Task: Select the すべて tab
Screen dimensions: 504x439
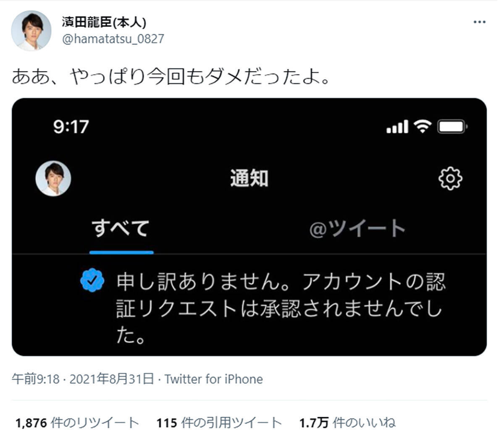Action: click(x=121, y=228)
